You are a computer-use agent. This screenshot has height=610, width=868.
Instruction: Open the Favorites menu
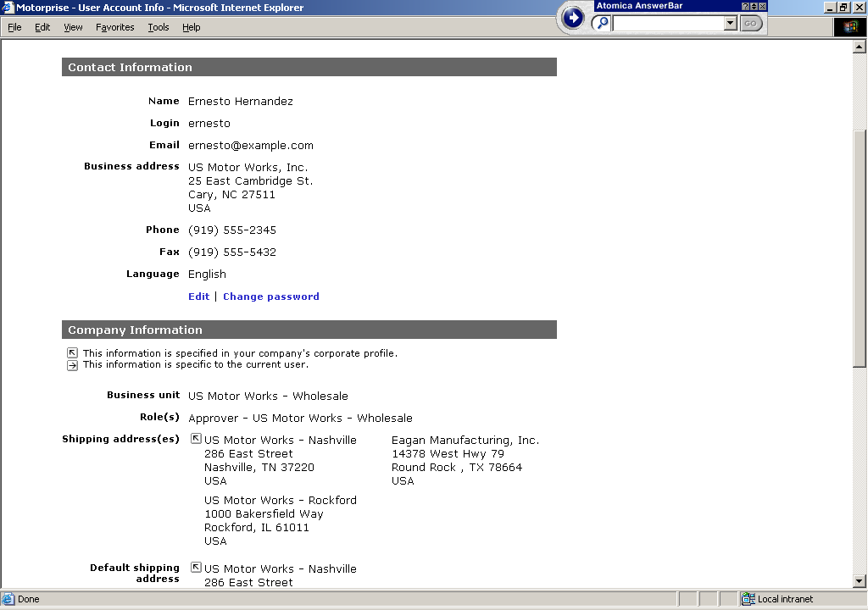click(x=114, y=27)
